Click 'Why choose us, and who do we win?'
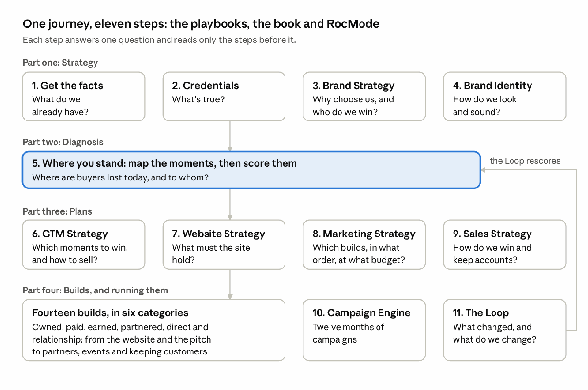 354,106
